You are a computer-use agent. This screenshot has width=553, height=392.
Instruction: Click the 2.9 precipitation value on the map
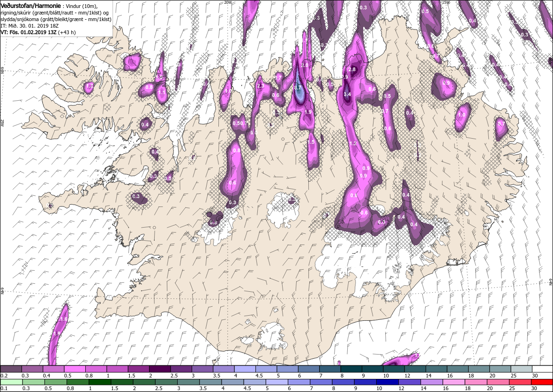[344, 77]
